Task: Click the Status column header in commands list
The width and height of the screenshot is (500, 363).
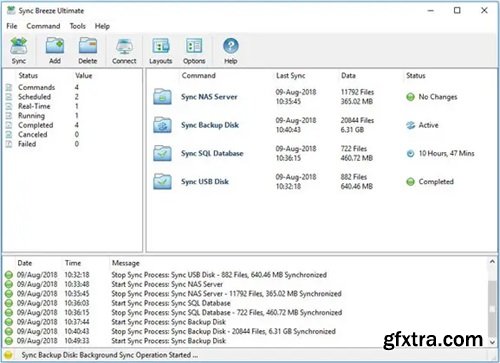Action: [x=416, y=76]
